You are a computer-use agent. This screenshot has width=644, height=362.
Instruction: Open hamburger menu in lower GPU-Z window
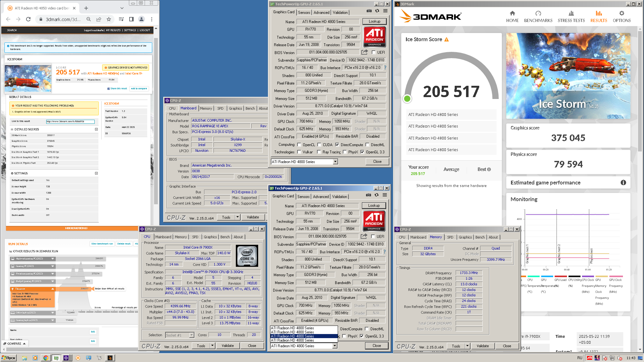[x=385, y=195]
